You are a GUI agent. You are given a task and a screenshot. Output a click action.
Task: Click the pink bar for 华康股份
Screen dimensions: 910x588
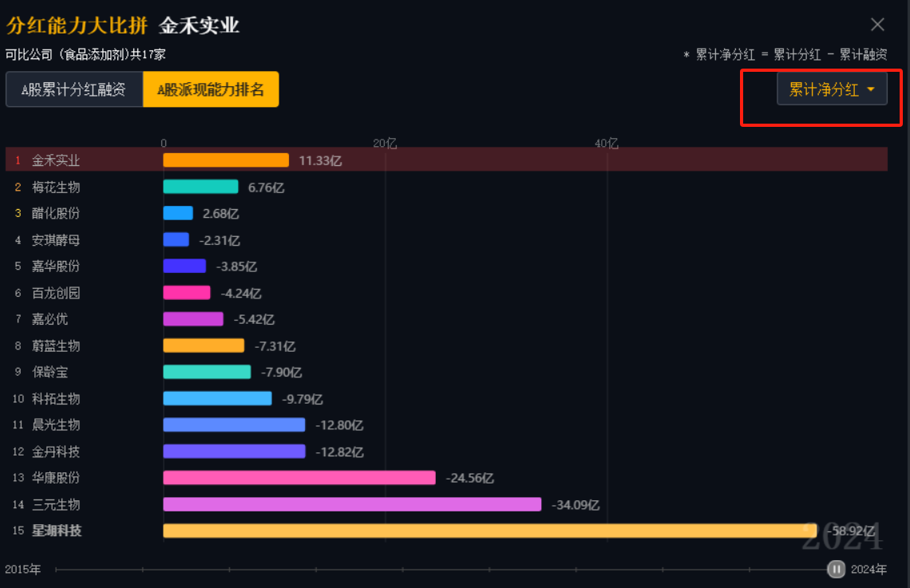(299, 478)
